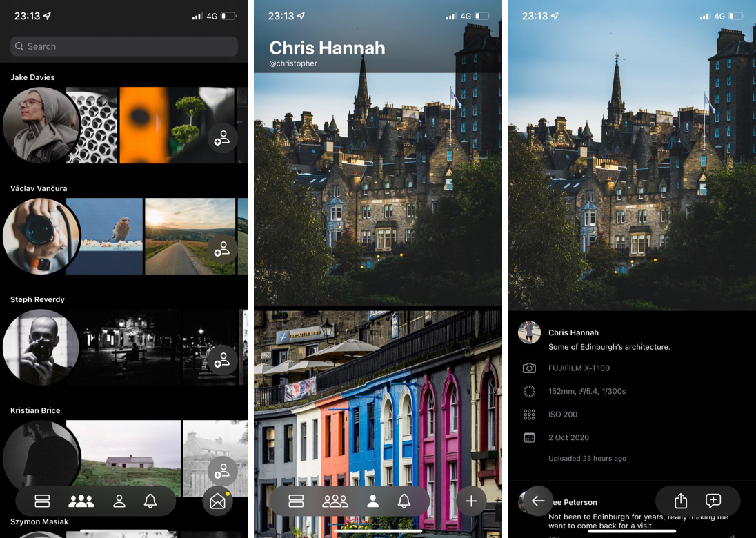Open the Edinburgh castle photo in Chris Hannah's profile
The image size is (756, 538).
pos(378,189)
